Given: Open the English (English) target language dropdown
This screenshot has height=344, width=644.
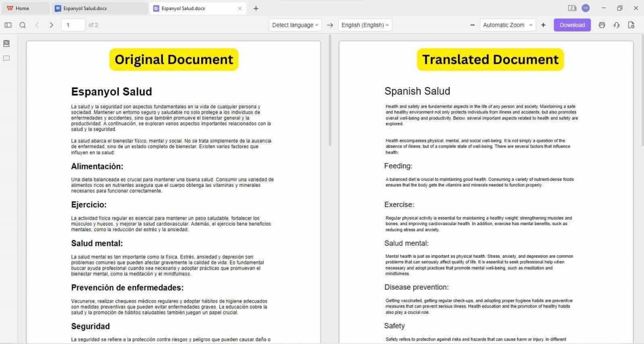Looking at the screenshot, I should tap(365, 25).
